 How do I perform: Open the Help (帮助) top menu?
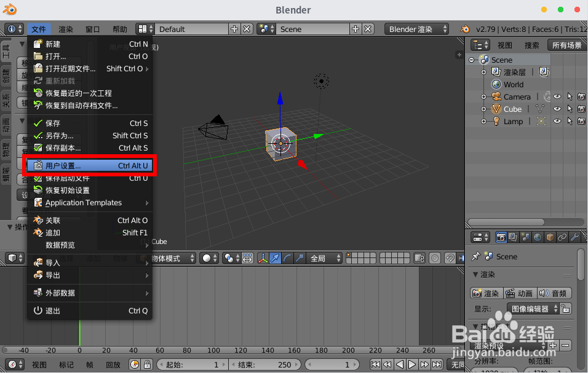point(119,29)
